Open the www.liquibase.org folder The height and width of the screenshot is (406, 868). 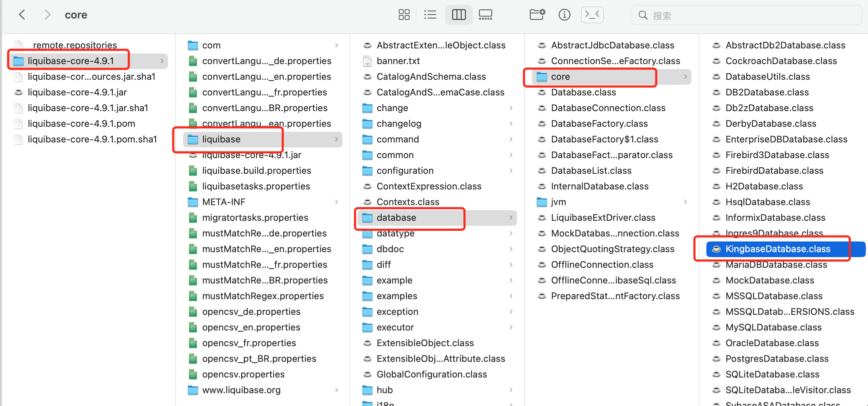(241, 390)
